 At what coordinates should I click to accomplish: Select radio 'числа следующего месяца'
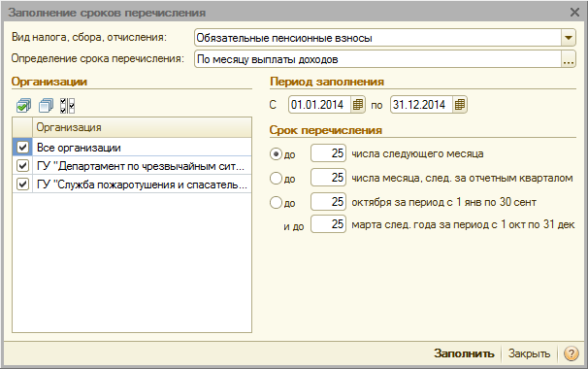(276, 153)
